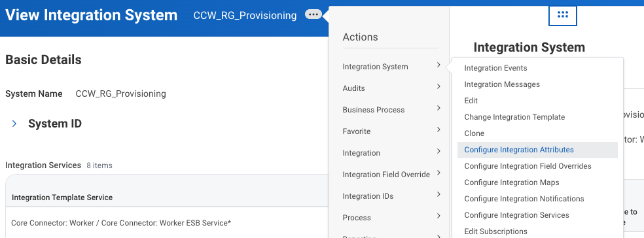Select Audits in Actions menu
Screen dimensions: 644x238
coord(353,88)
